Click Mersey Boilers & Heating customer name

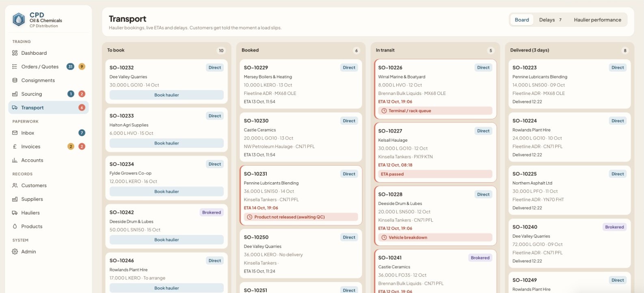point(268,77)
